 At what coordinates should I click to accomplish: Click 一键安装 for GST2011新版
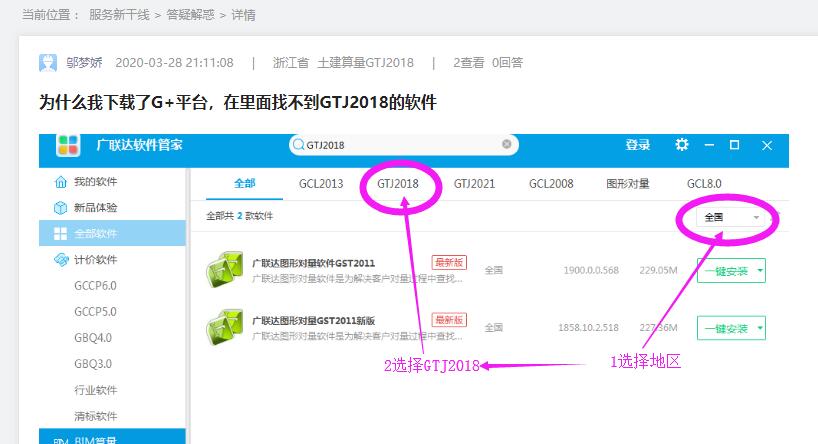726,329
